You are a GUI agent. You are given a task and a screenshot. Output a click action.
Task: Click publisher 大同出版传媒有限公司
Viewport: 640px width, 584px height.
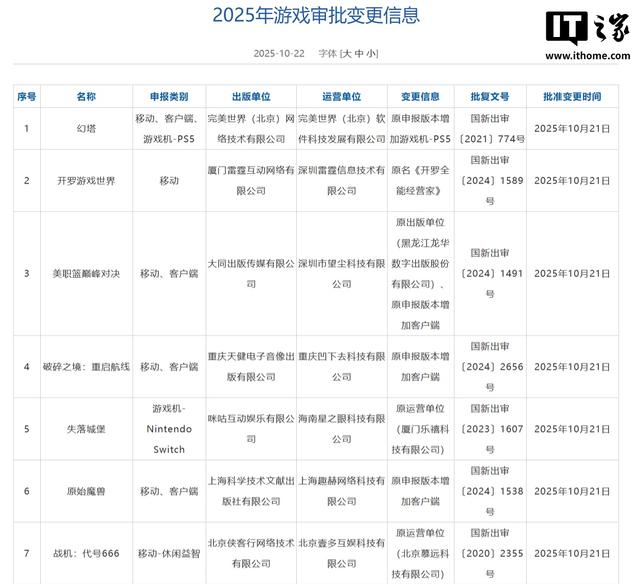coord(251,274)
